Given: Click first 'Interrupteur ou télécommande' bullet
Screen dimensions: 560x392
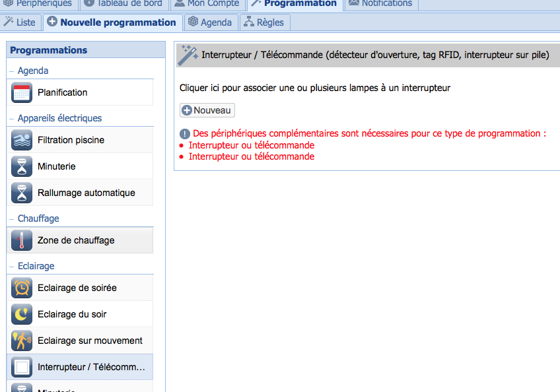Looking at the screenshot, I should pos(252,145).
